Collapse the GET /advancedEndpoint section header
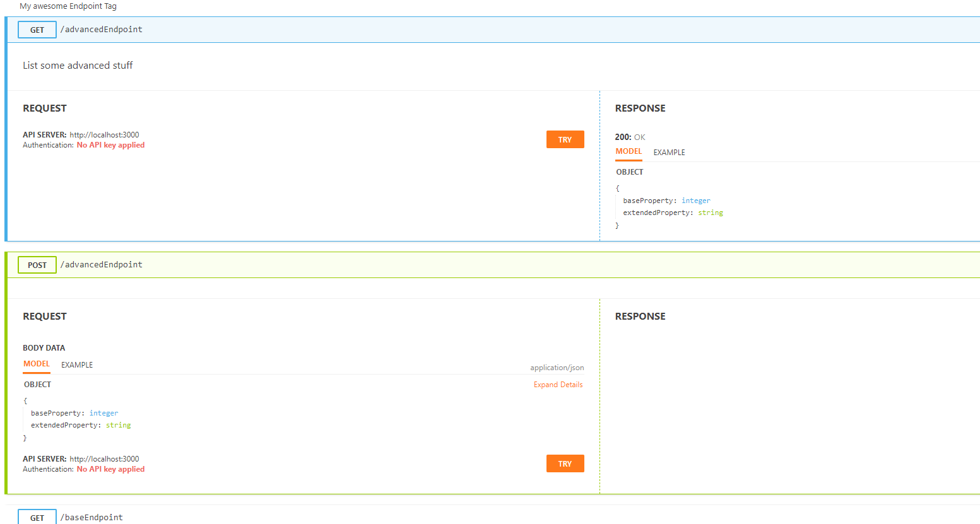This screenshot has height=524, width=980. tap(442, 29)
